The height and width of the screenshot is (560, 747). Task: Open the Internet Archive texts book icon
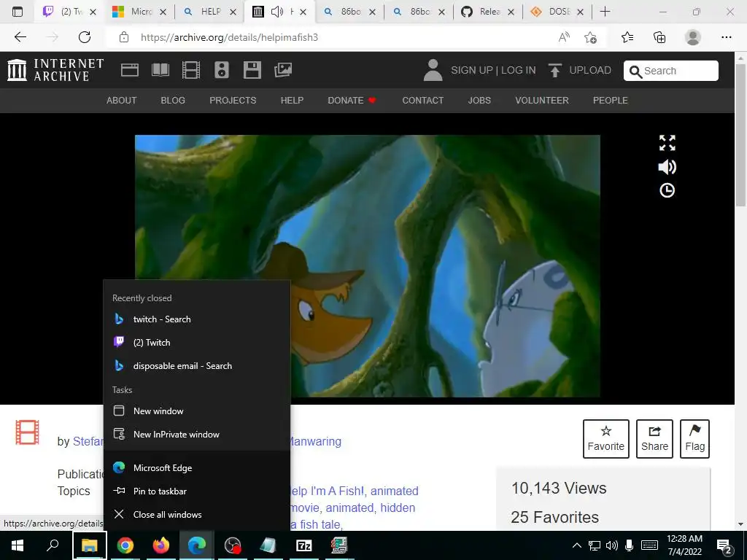tap(160, 70)
